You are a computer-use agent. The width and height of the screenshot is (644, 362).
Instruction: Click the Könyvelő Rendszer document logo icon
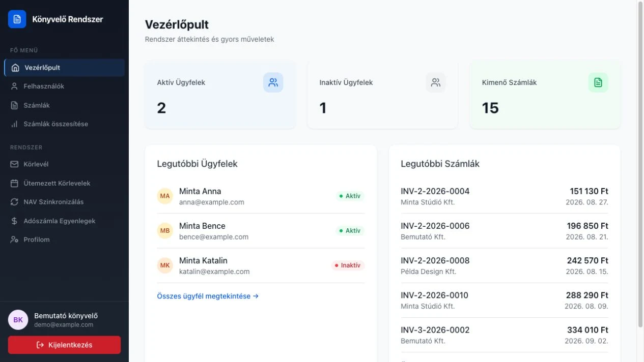pyautogui.click(x=17, y=19)
